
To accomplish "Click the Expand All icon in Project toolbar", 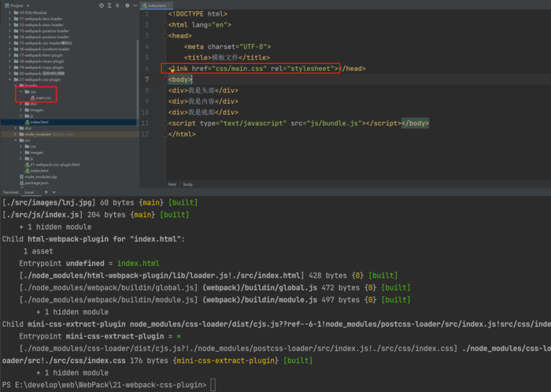I will click(109, 6).
